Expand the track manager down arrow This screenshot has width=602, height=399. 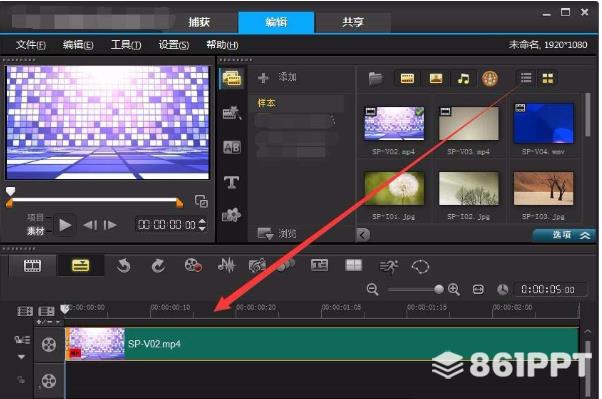(22, 357)
